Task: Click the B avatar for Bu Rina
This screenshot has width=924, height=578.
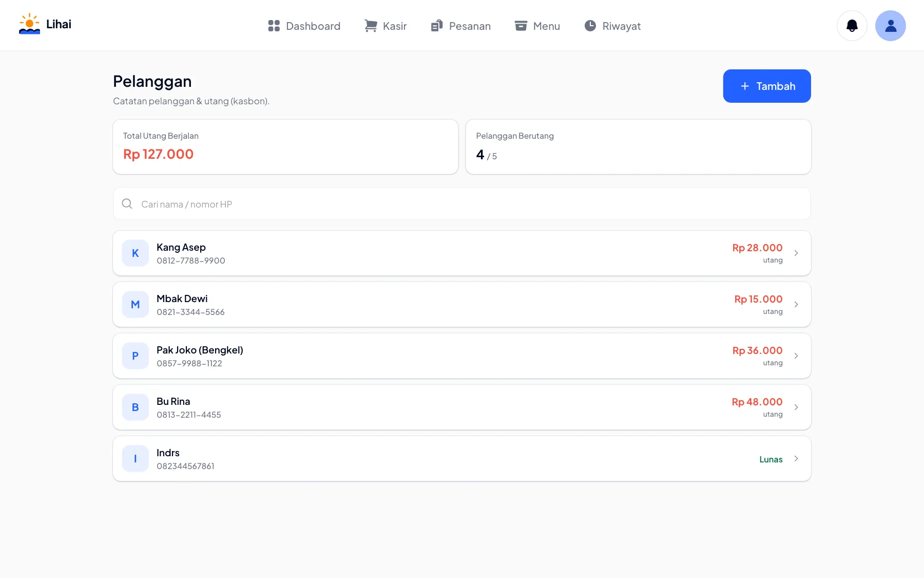Action: click(x=136, y=407)
